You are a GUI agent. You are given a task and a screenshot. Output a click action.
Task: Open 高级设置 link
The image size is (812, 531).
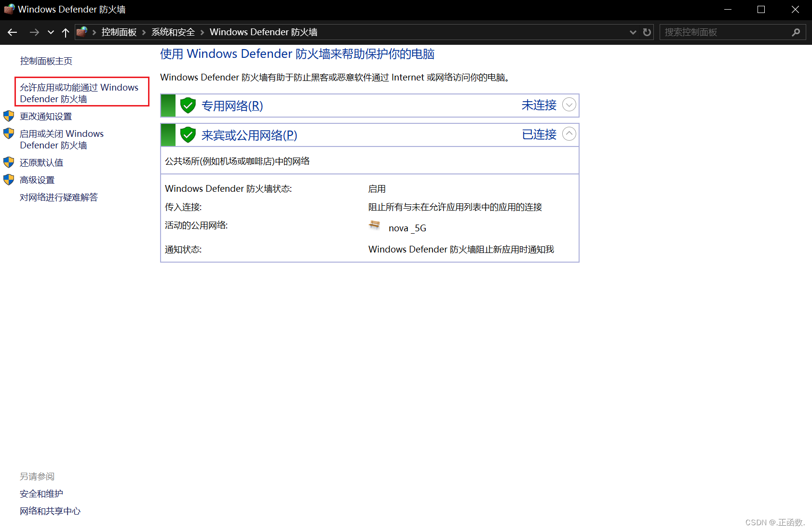point(37,180)
